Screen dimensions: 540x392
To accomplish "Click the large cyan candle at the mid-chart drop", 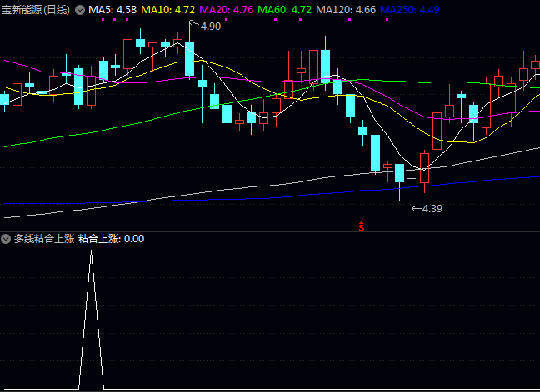I will tap(376, 151).
